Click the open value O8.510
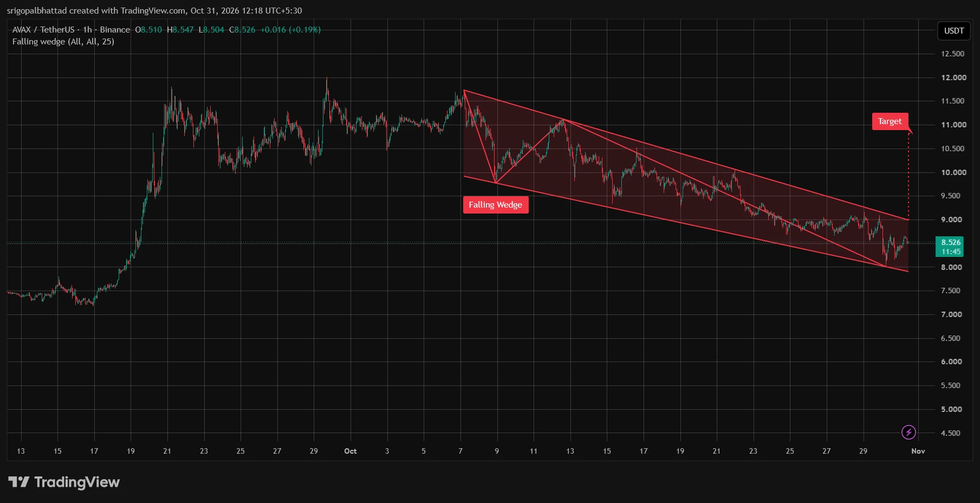Screen dimensions: 980x503 (148, 30)
